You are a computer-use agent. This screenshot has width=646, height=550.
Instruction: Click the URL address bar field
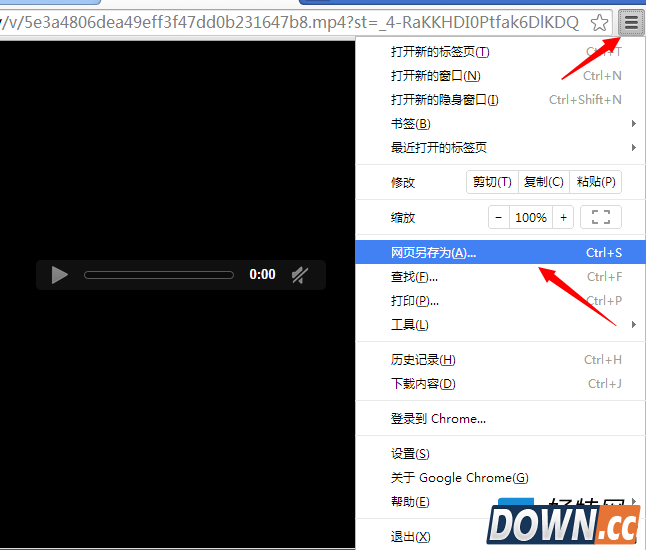(x=290, y=22)
